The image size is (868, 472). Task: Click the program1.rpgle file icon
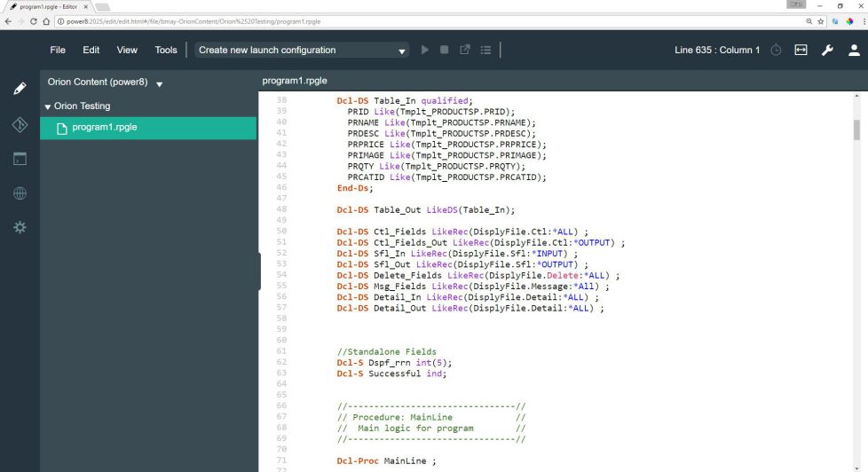coord(62,129)
